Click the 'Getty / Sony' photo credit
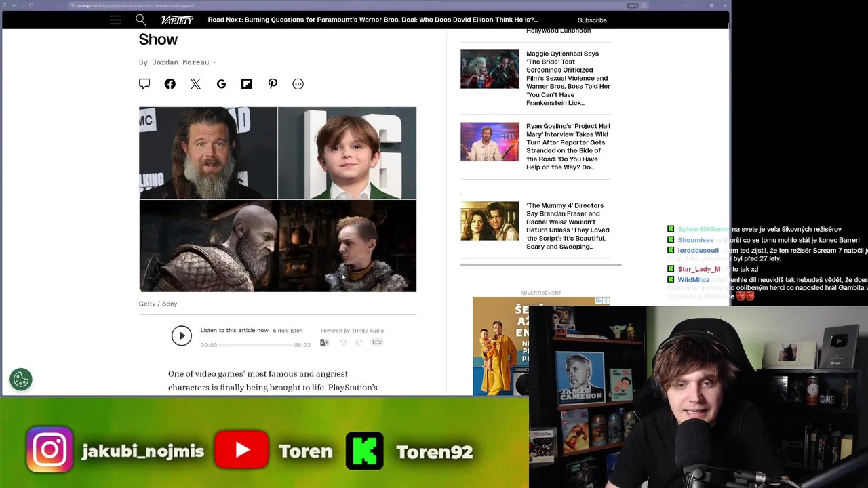 [x=158, y=304]
